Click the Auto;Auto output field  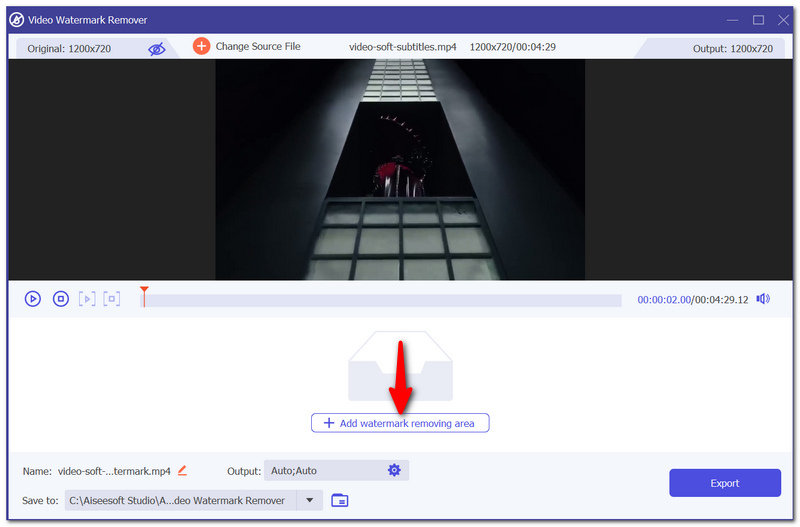(x=336, y=470)
